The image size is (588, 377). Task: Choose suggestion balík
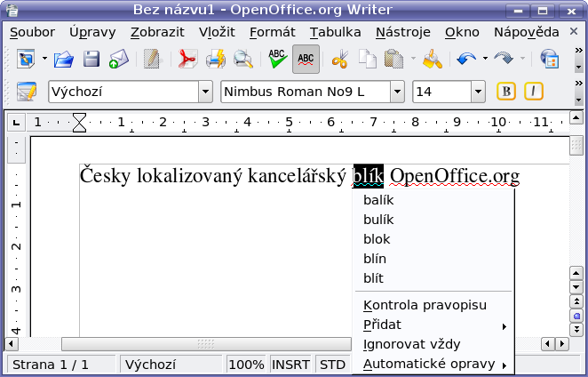click(x=433, y=200)
